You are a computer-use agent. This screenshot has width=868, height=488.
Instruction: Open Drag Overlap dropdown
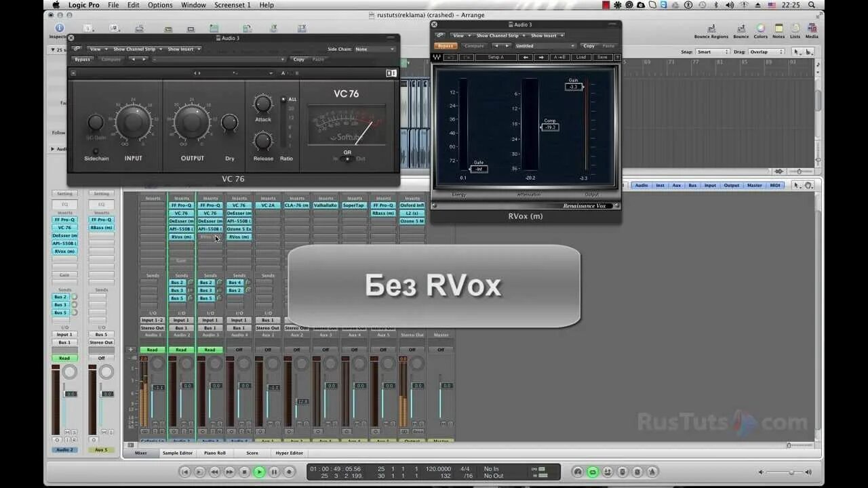(x=766, y=52)
